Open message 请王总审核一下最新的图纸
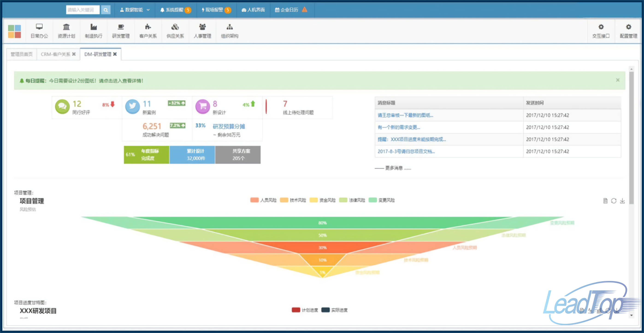This screenshot has width=644, height=333. (405, 115)
